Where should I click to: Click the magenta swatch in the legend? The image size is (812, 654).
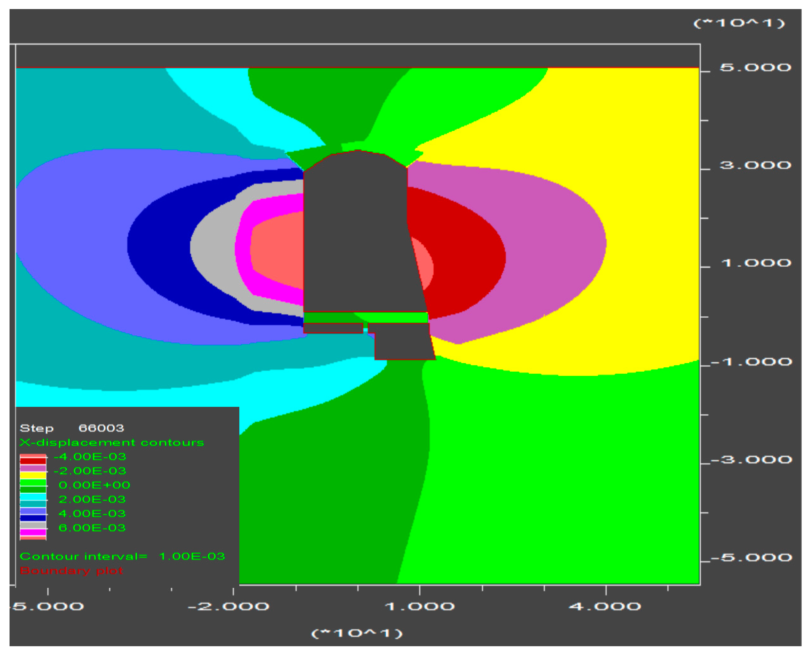[33, 532]
